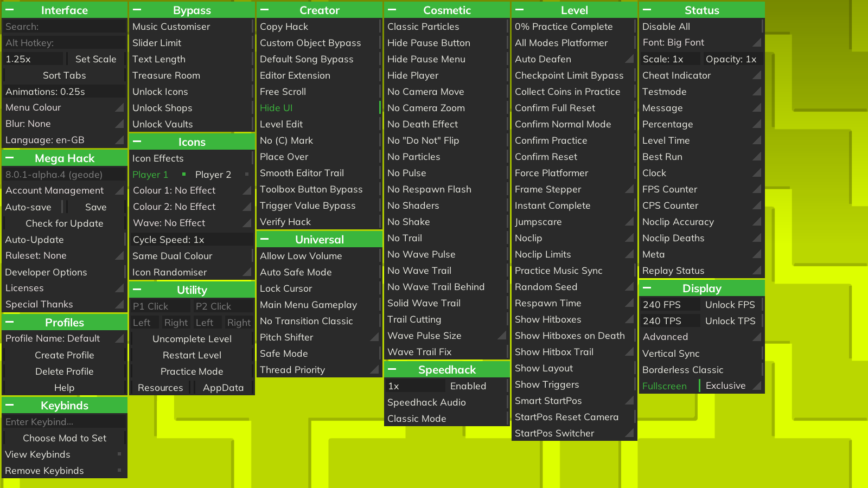Expand Pitch Shifter options triangle
The image size is (868, 488).
tap(374, 337)
